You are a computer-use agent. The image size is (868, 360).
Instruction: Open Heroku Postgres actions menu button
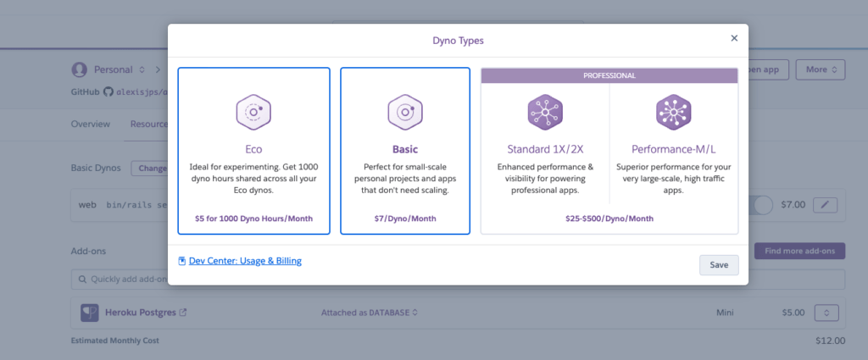[x=826, y=313]
